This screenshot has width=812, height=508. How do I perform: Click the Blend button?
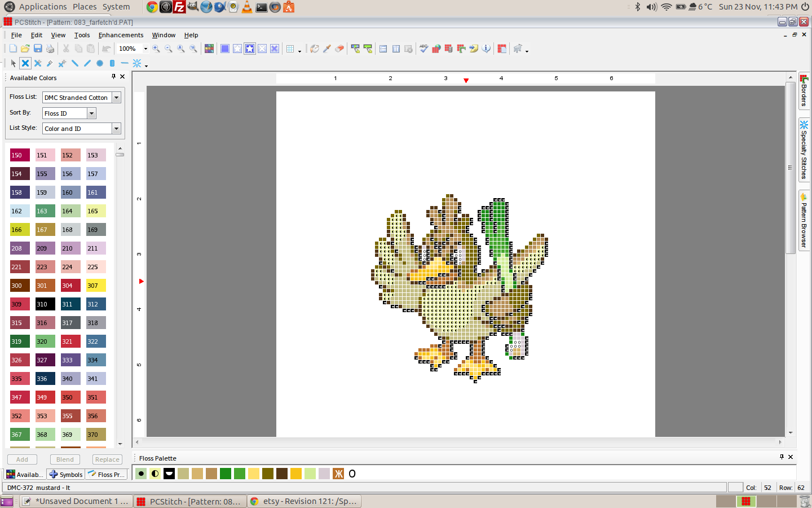(65, 459)
